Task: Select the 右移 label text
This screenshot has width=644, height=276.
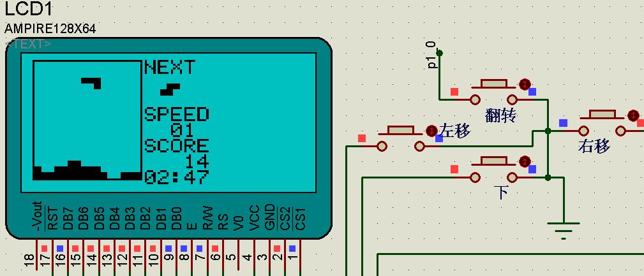Action: click(594, 145)
